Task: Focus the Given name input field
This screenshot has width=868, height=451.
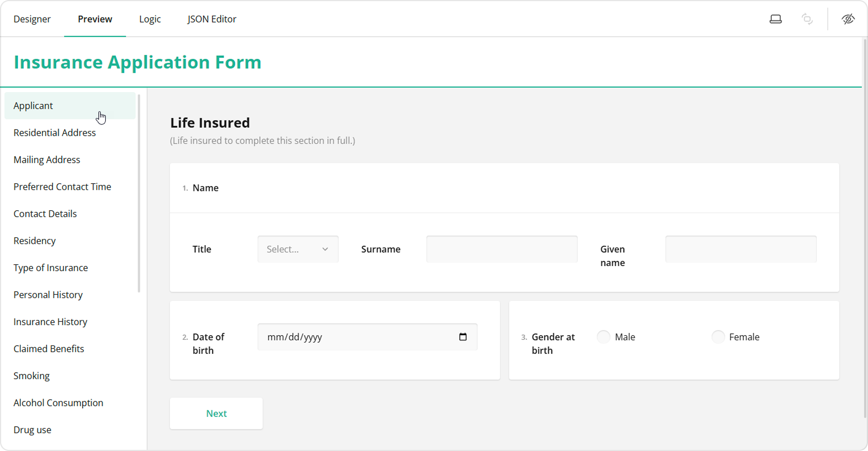Action: [x=740, y=249]
